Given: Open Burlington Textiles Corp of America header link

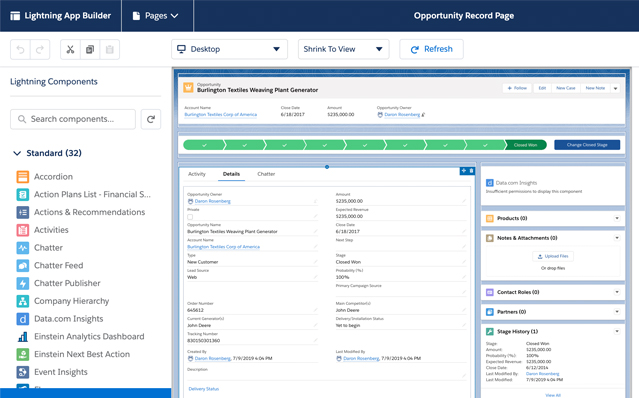Looking at the screenshot, I should [220, 115].
